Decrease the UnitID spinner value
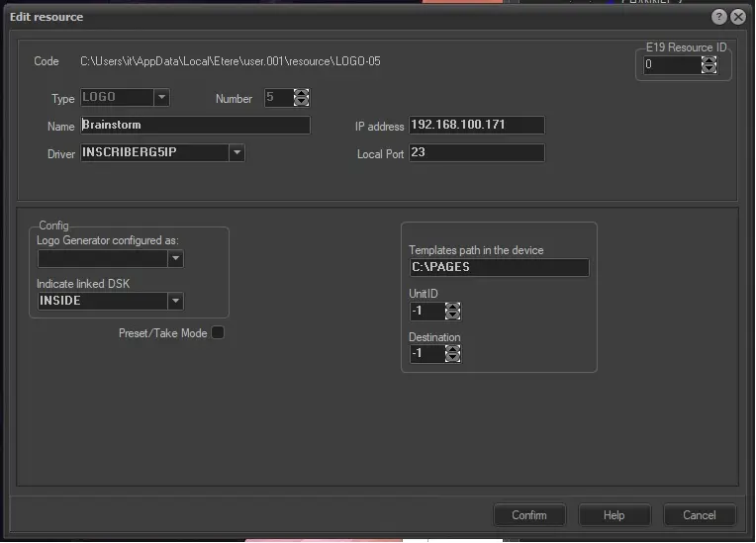This screenshot has width=756, height=543. [452, 317]
